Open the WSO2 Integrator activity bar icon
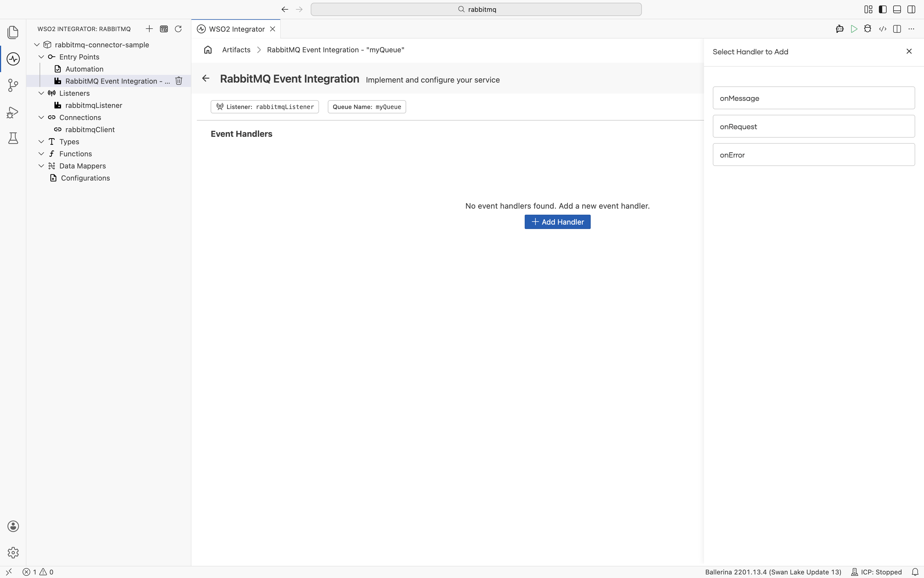The image size is (924, 578). click(x=13, y=59)
